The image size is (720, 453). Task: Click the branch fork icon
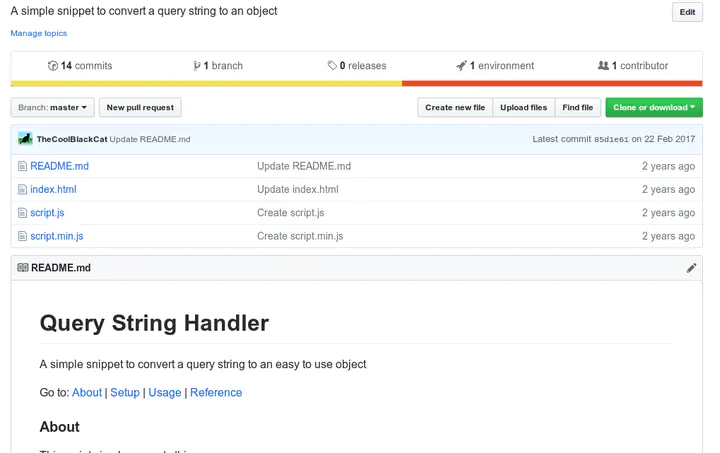(197, 66)
